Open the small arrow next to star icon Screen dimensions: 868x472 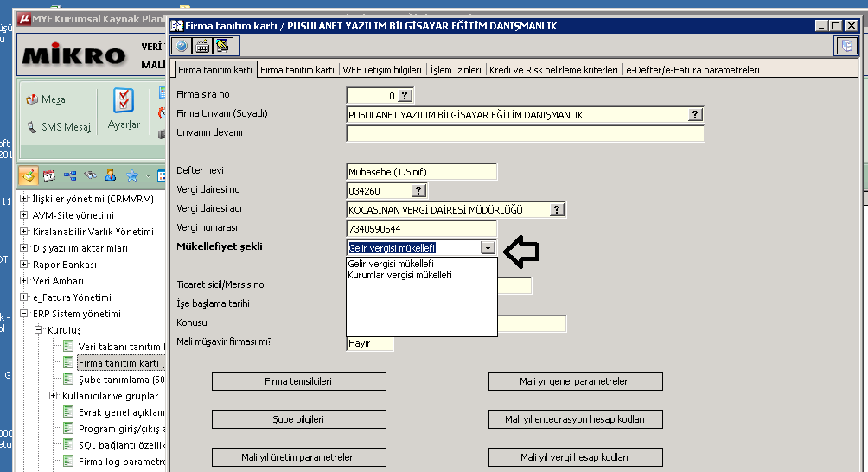pos(148,176)
